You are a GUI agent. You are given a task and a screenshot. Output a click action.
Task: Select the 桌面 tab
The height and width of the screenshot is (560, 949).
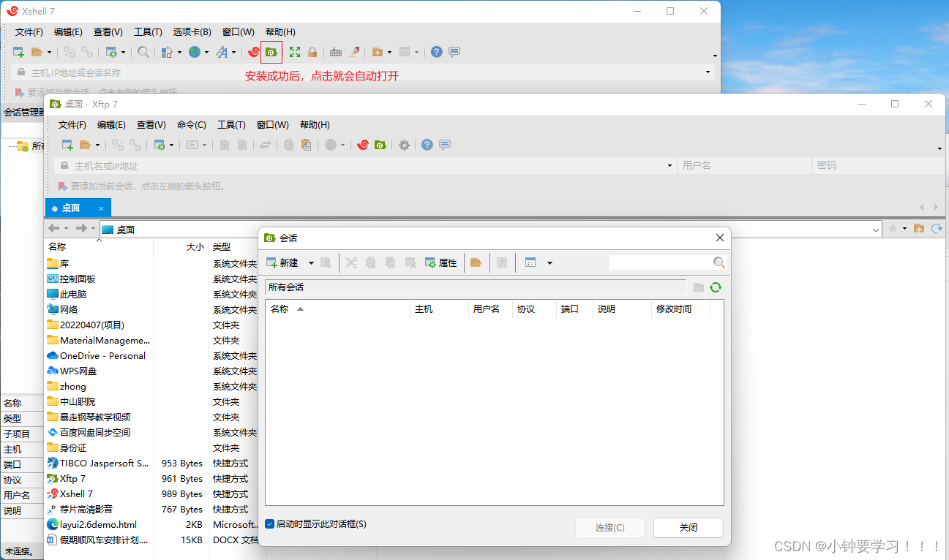pyautogui.click(x=70, y=208)
